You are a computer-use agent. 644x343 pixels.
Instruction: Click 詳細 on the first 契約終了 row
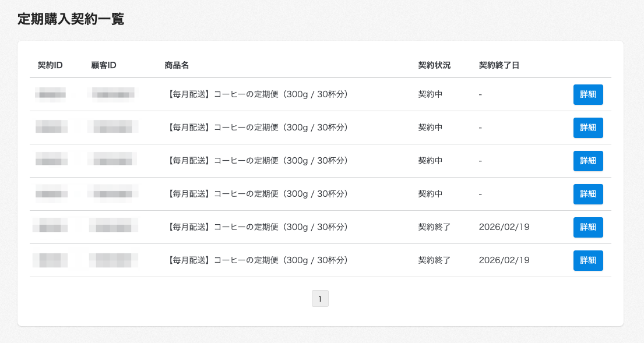tap(587, 227)
